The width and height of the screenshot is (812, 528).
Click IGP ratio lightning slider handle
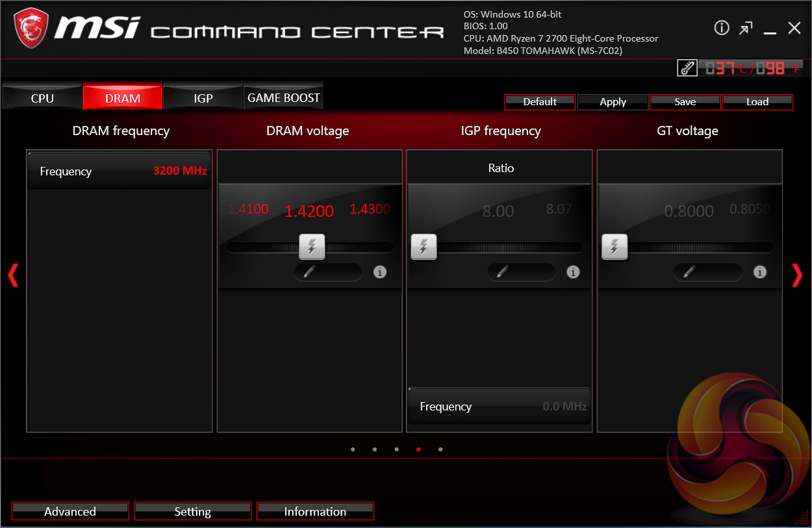tap(424, 247)
